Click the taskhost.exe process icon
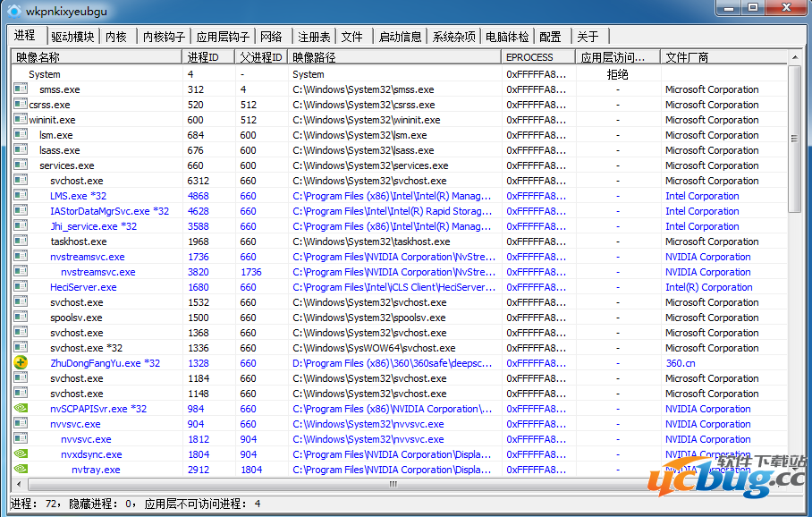This screenshot has height=517, width=812. coord(21,241)
